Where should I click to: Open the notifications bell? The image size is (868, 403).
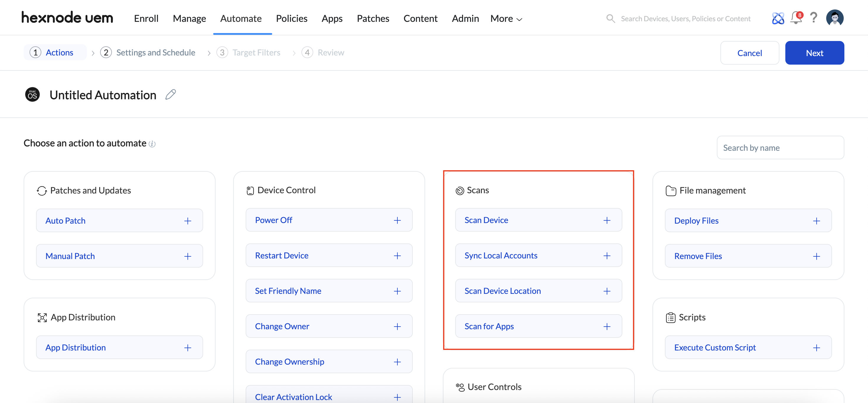point(796,18)
